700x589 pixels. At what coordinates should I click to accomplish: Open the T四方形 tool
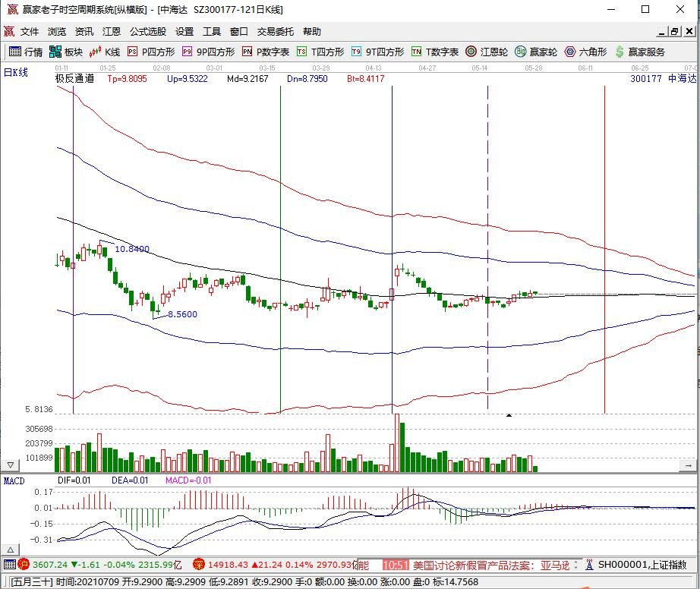tap(320, 52)
